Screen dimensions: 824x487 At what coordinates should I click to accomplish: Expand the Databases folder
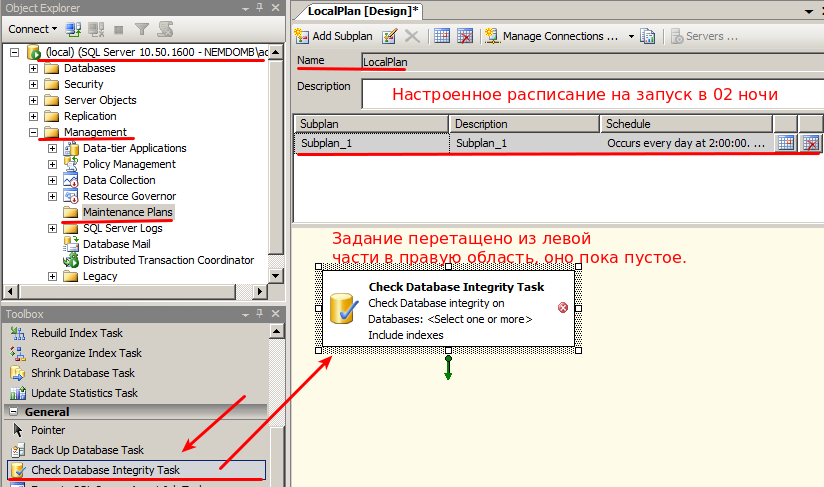pyautogui.click(x=34, y=68)
